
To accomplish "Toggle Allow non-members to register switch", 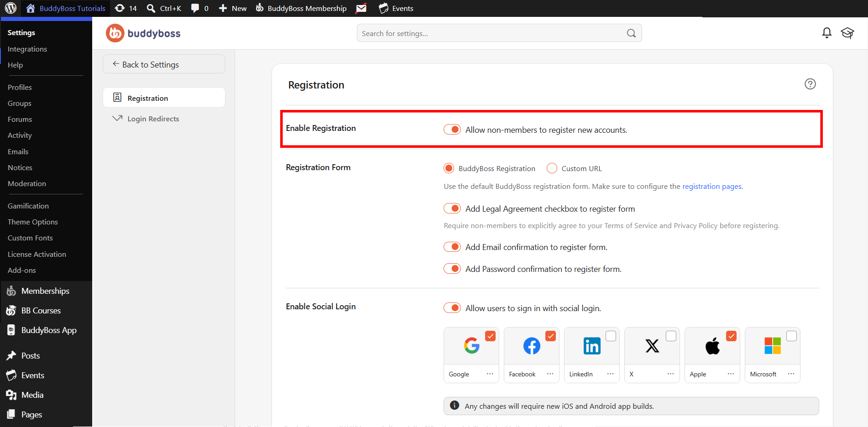I will (452, 130).
